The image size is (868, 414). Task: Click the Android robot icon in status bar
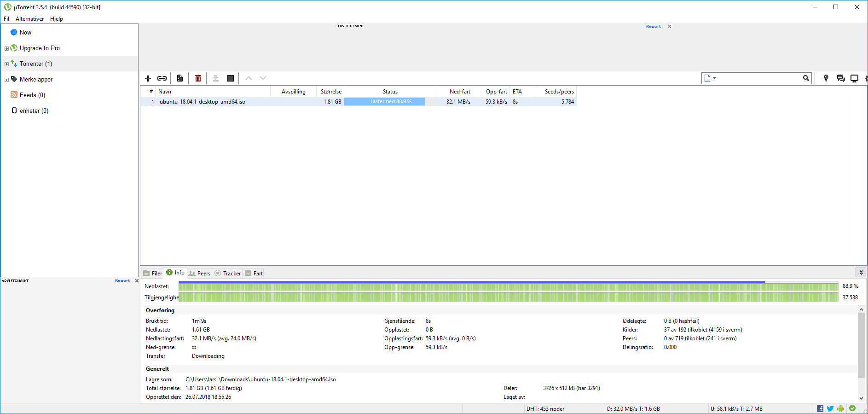(841, 408)
